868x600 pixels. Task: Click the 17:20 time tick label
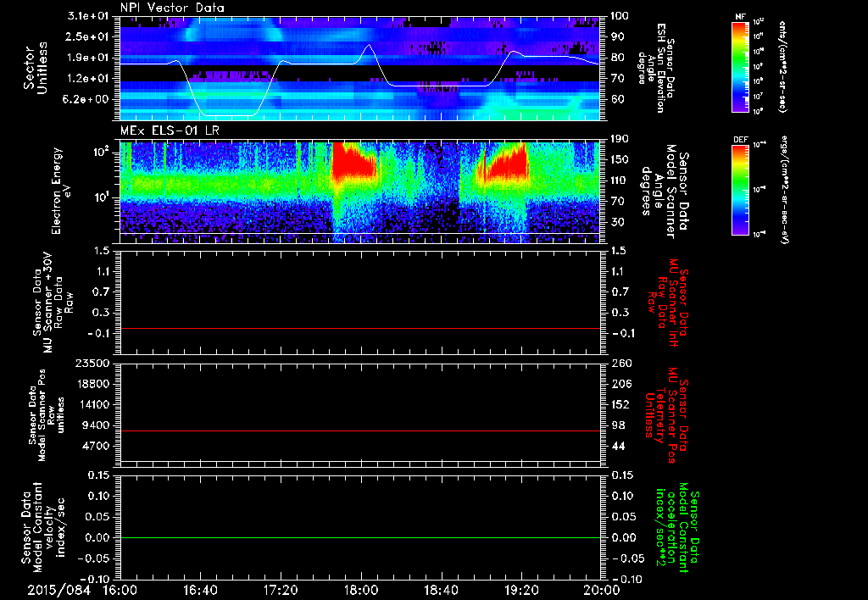(x=281, y=590)
